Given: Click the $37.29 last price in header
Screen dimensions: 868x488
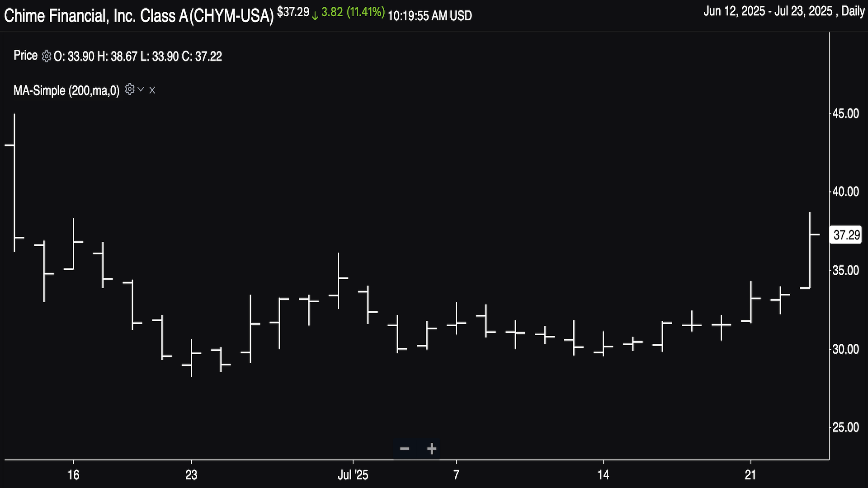Looking at the screenshot, I should (x=293, y=12).
